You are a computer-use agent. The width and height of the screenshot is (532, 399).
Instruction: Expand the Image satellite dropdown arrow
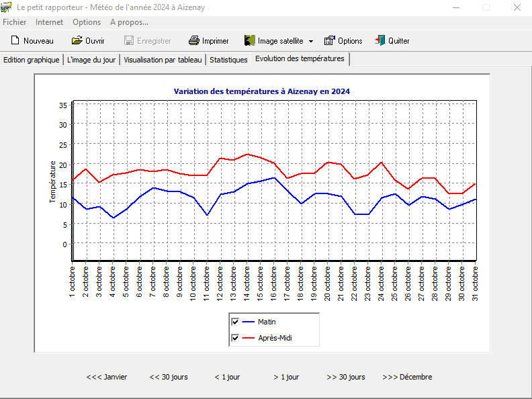tap(310, 41)
